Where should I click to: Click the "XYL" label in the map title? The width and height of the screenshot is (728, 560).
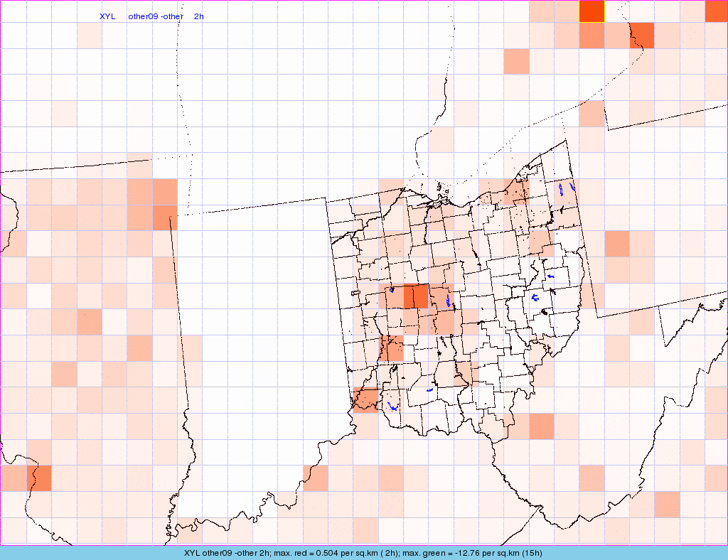[107, 16]
